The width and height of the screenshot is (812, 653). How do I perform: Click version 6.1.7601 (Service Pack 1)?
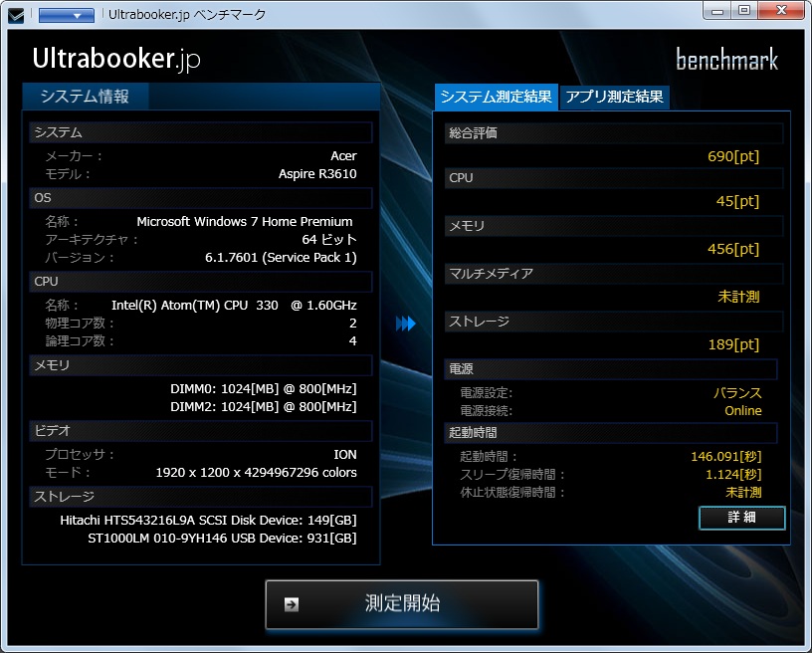(x=281, y=258)
